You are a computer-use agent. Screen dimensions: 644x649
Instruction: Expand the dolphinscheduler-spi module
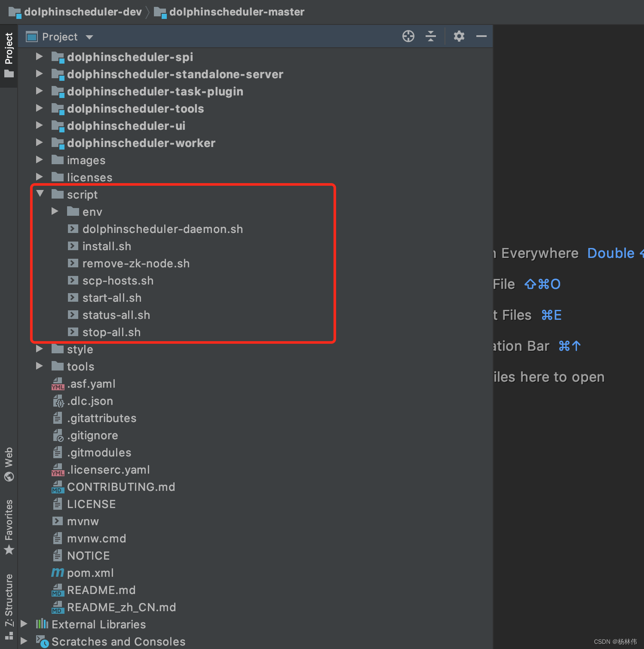tap(39, 56)
